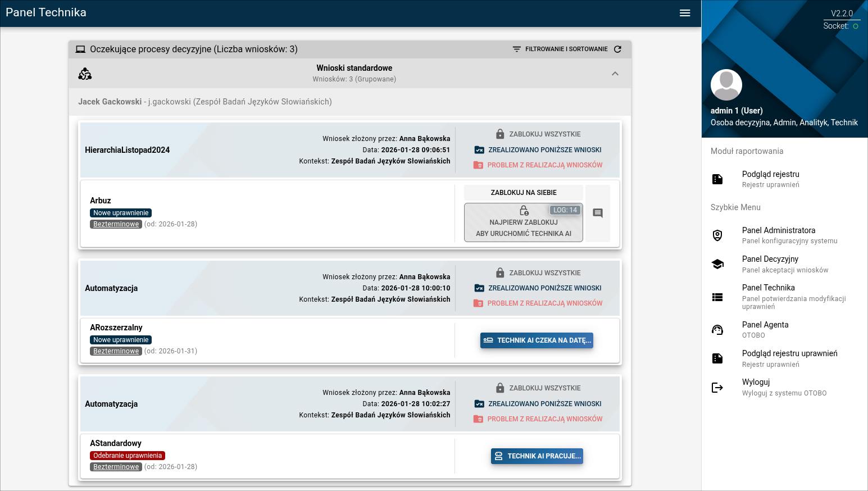The image size is (868, 491).
Task: Click Bezterminowe tag under AStandardowy
Action: (116, 467)
